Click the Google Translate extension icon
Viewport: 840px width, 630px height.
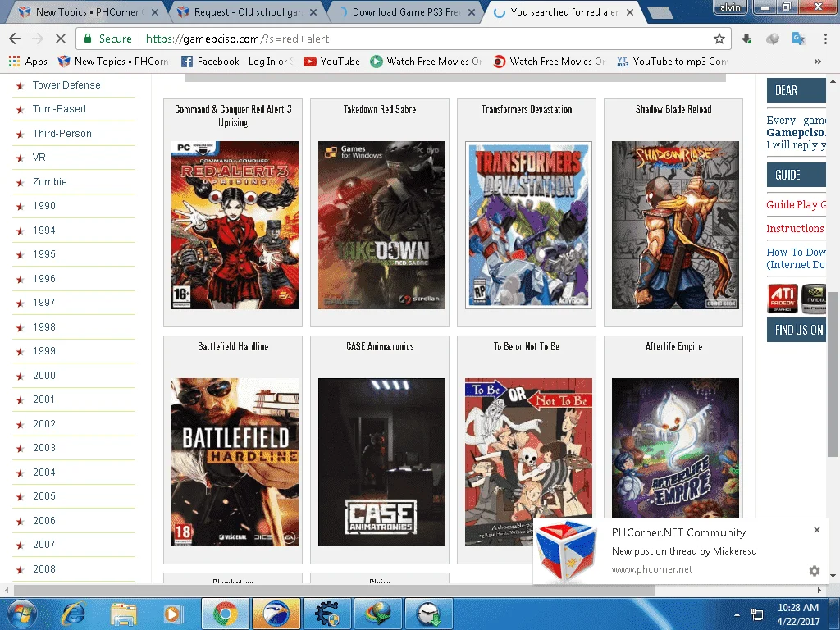tap(798, 39)
